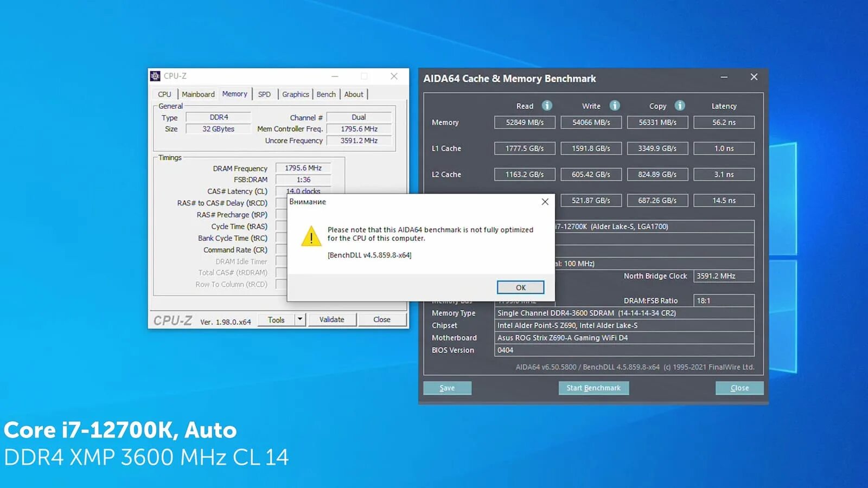The height and width of the screenshot is (488, 868).
Task: Click the DRAM:FSB Ratio value 18:1
Action: click(724, 300)
